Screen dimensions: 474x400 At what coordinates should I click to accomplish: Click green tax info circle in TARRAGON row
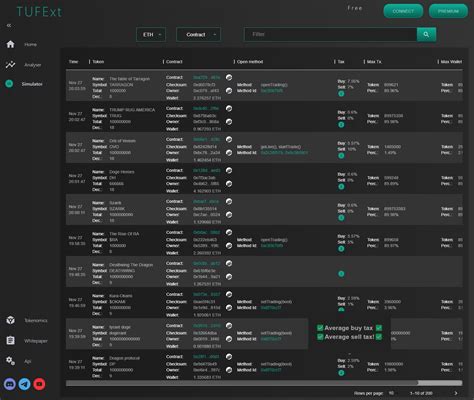(x=341, y=94)
